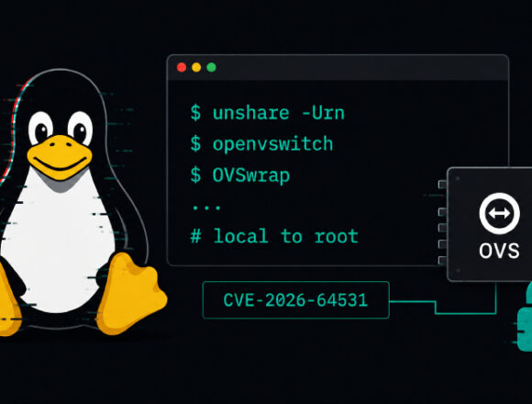532x404 pixels.
Task: Click the green maximize dot on terminal window
Action: coord(211,67)
